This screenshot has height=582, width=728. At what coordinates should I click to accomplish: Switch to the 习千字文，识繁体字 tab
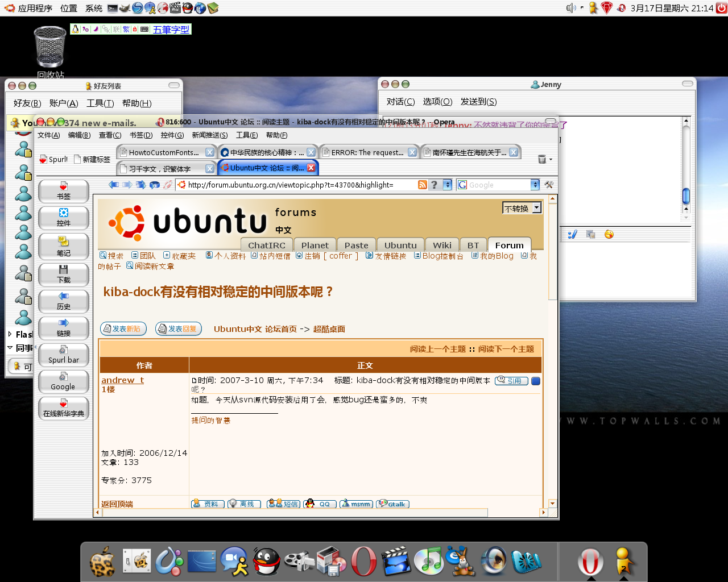click(x=166, y=168)
